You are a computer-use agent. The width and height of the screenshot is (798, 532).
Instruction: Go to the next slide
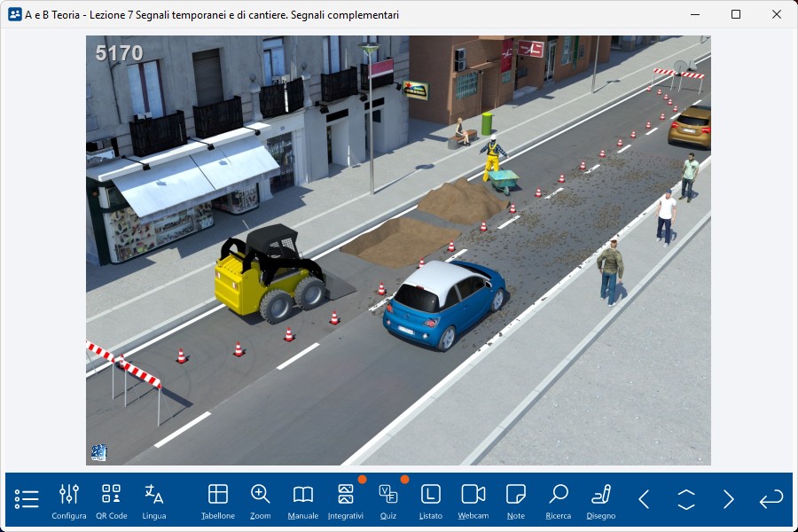click(729, 499)
